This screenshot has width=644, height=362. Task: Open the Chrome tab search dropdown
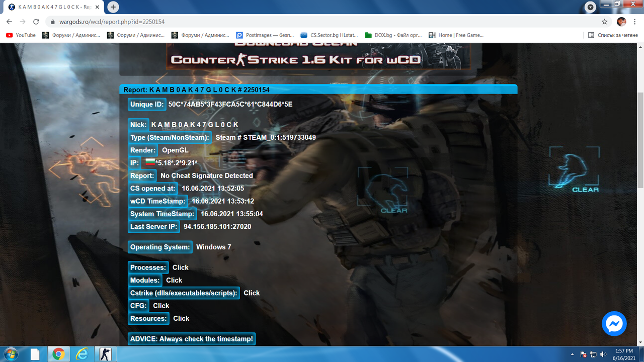point(591,7)
